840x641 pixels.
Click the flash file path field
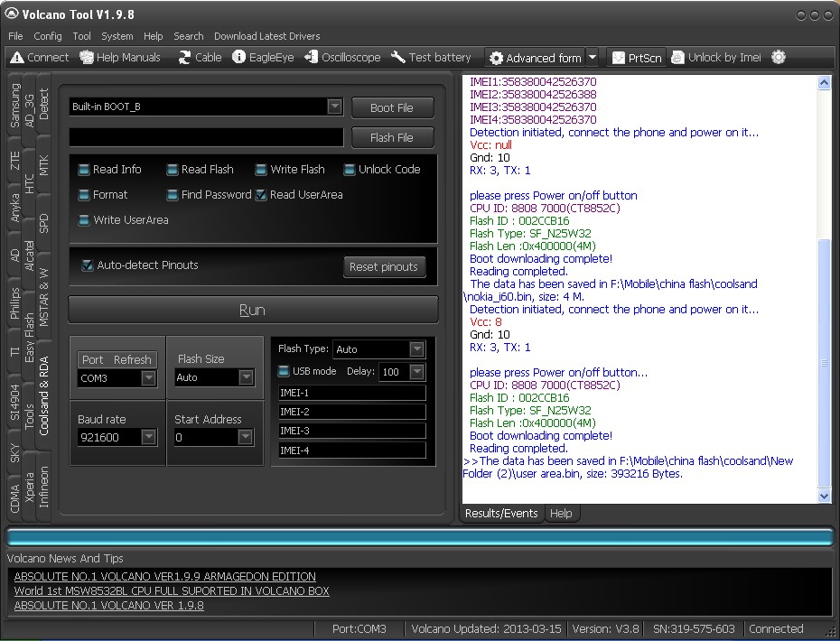[x=206, y=137]
